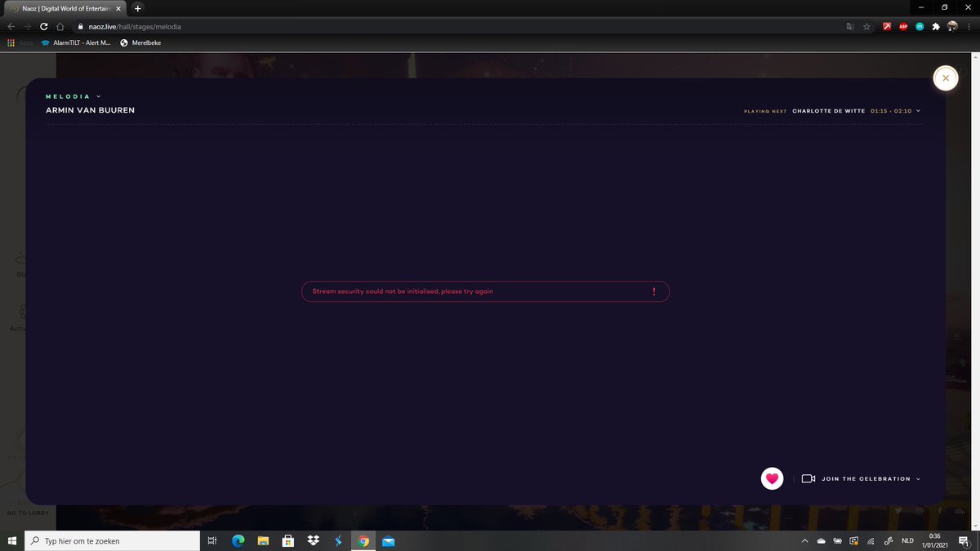Open the Apps bookmarks shortcut
The width and height of the screenshot is (980, 551).
pyautogui.click(x=20, y=42)
